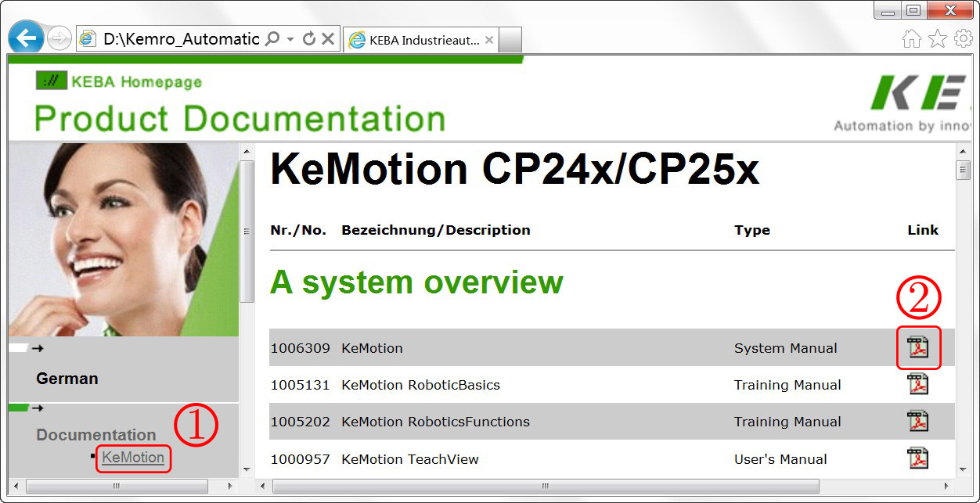Close the KEBA Industrieaut... tab
Viewport: 980px width, 503px height.
click(489, 40)
